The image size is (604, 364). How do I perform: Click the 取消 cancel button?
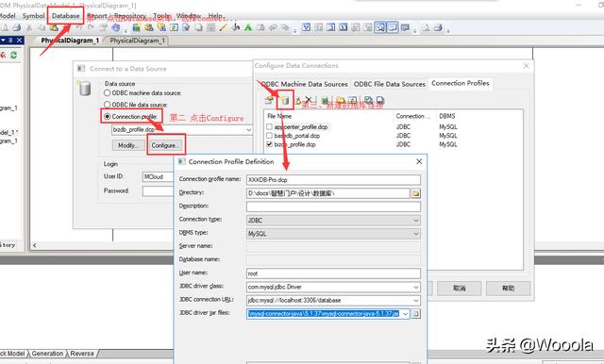point(460,289)
